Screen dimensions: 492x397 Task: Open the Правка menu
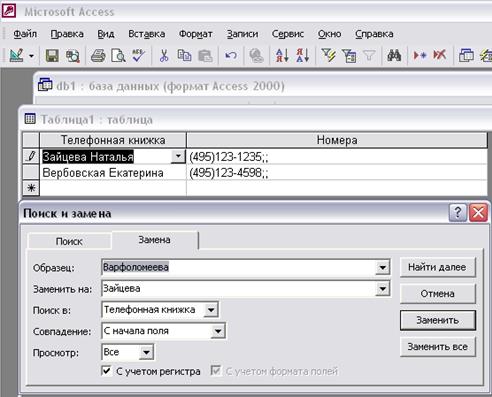pyautogui.click(x=67, y=34)
